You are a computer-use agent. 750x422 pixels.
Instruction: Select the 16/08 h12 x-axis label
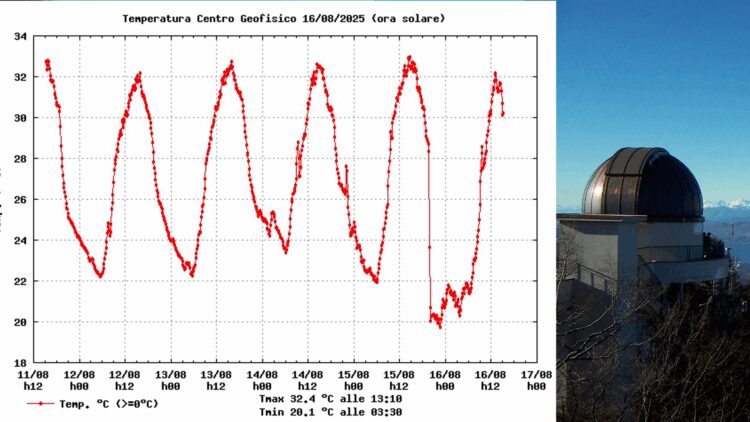tap(490, 381)
